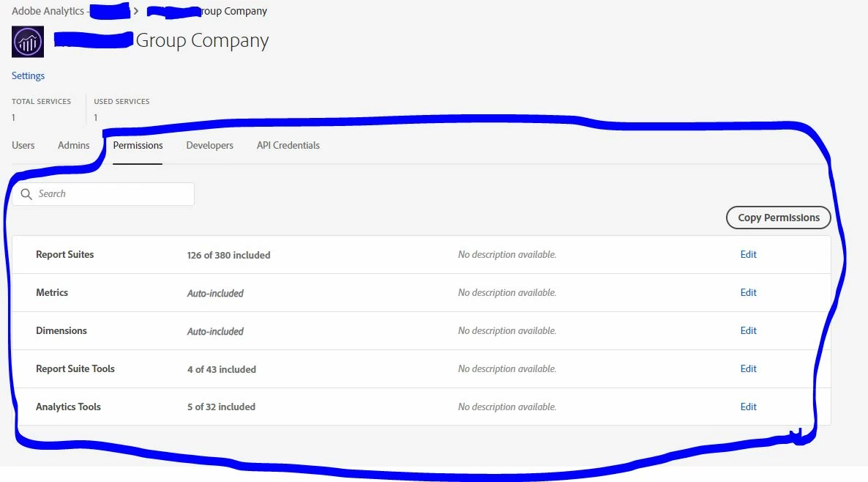Edit the Dimensions permissions
The width and height of the screenshot is (868, 482).
749,331
